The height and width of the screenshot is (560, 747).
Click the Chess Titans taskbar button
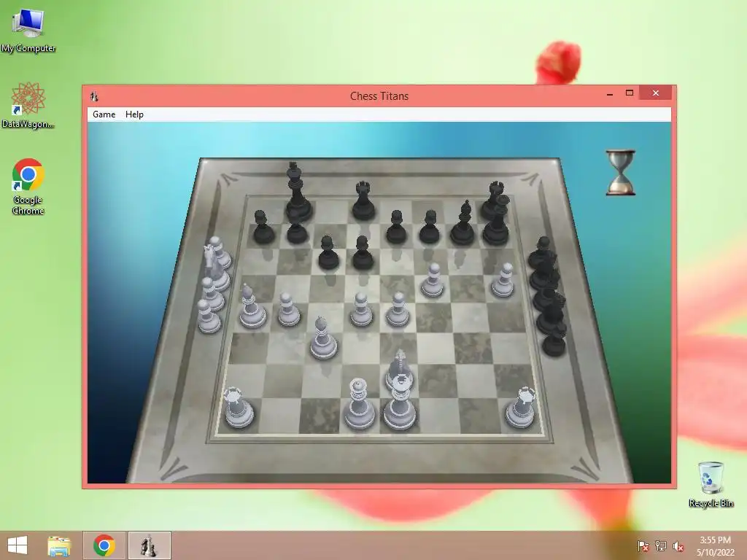[149, 545]
